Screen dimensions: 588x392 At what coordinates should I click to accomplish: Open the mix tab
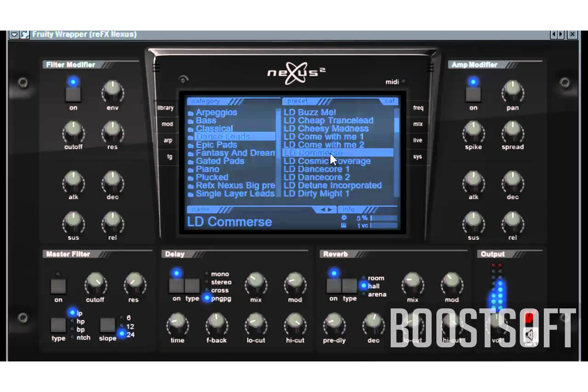click(418, 124)
